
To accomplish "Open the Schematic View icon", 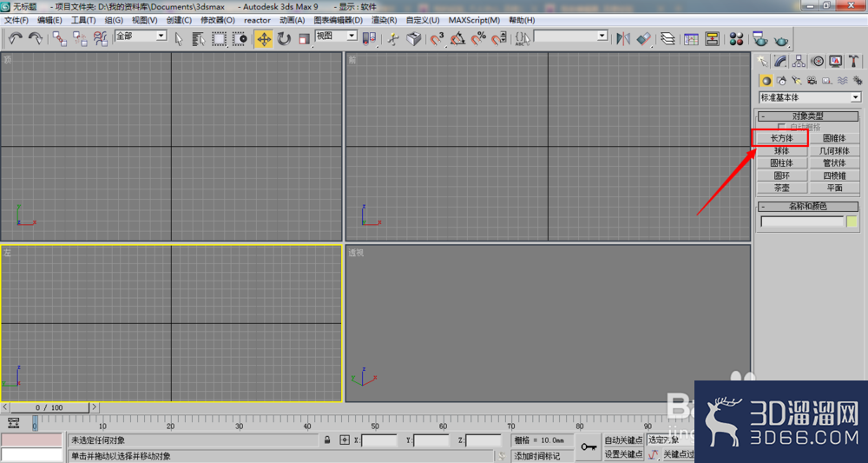I will click(x=712, y=39).
